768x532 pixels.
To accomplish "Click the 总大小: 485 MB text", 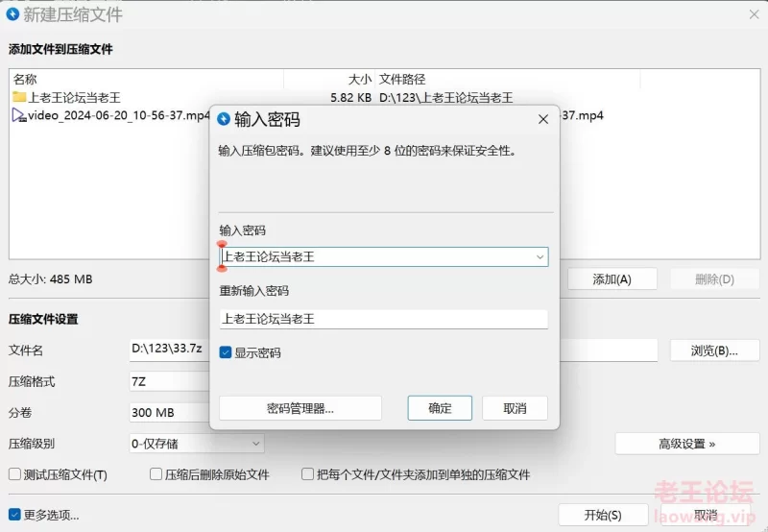I will pos(51,279).
